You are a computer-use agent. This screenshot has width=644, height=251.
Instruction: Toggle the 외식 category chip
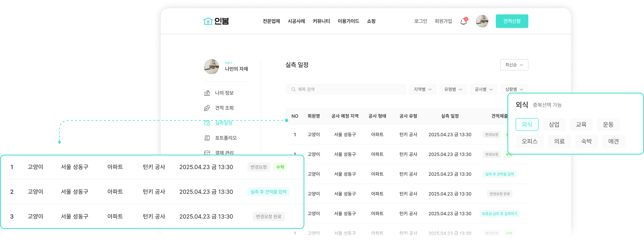(x=527, y=124)
